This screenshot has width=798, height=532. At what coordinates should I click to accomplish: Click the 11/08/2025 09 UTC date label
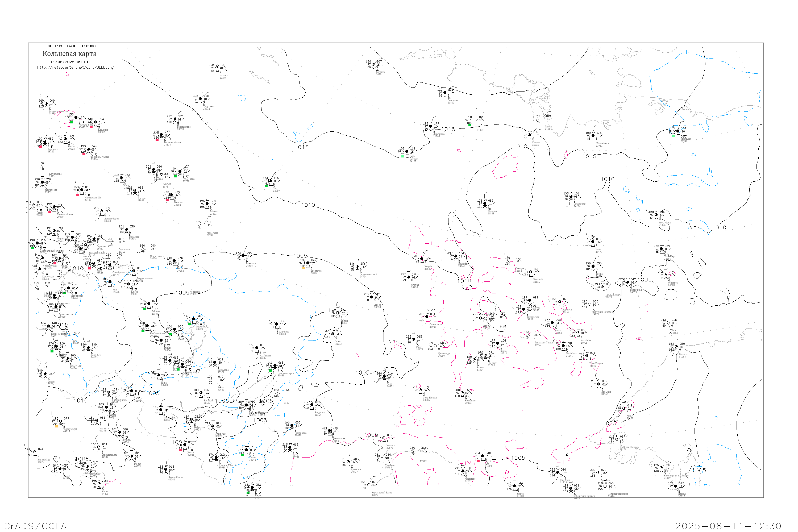click(x=70, y=62)
